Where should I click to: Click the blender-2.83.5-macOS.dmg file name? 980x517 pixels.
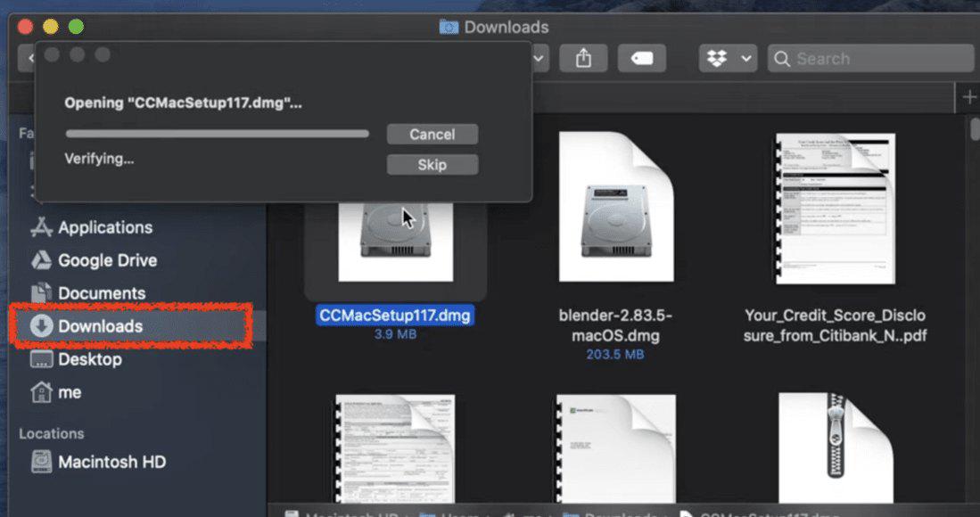pyautogui.click(x=615, y=325)
